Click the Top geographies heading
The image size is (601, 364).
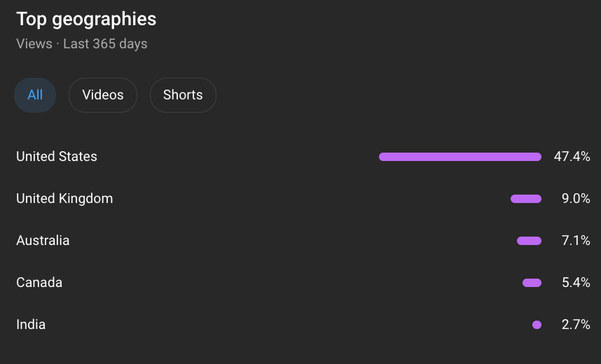(x=86, y=20)
